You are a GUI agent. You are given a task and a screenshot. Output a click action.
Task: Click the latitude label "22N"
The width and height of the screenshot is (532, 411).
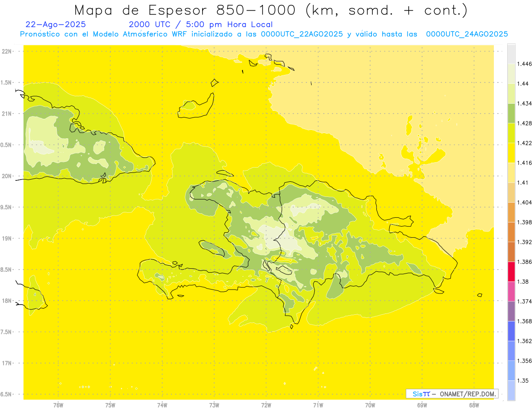(7, 51)
